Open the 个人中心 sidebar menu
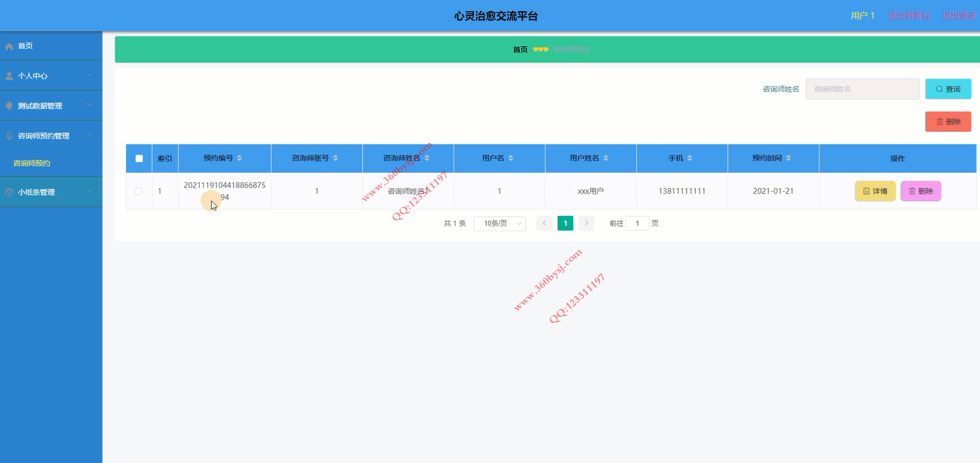 pos(51,76)
